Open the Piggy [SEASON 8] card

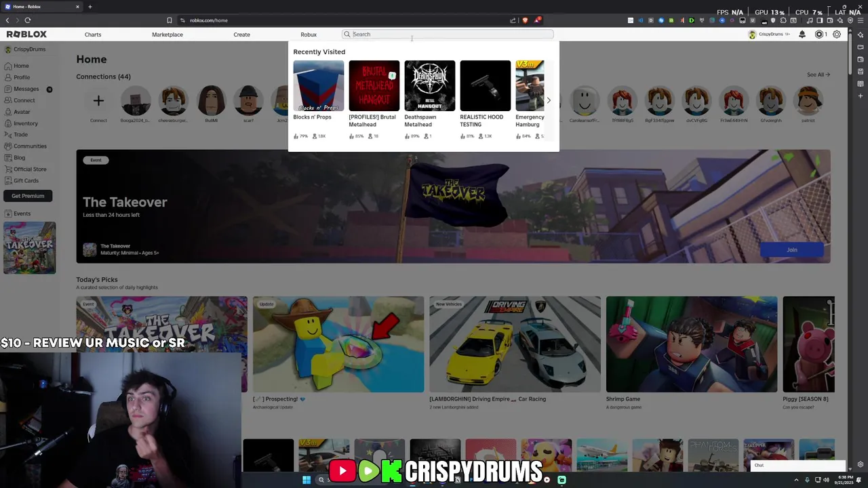tap(808, 344)
